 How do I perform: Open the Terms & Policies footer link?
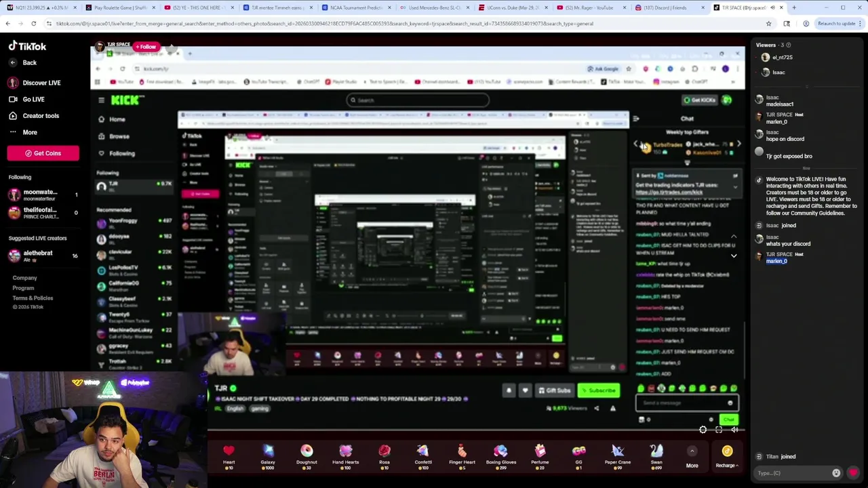[x=33, y=298]
